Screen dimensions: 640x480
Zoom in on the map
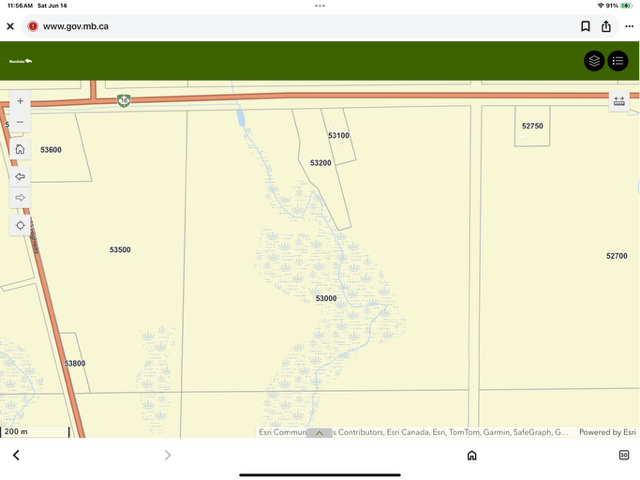click(x=20, y=101)
